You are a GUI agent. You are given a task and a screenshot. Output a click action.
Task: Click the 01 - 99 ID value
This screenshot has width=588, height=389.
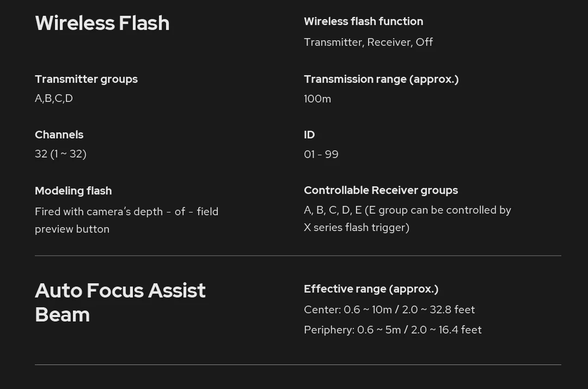(321, 155)
